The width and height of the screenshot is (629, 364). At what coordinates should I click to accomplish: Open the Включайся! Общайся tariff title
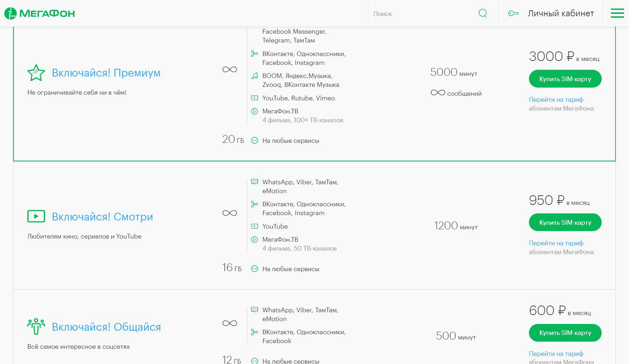106,327
